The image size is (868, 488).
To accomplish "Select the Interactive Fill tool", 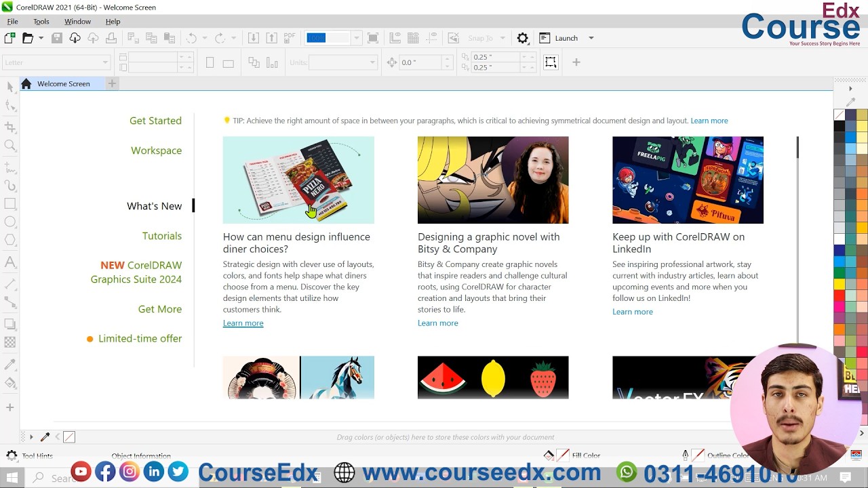I will [x=9, y=383].
